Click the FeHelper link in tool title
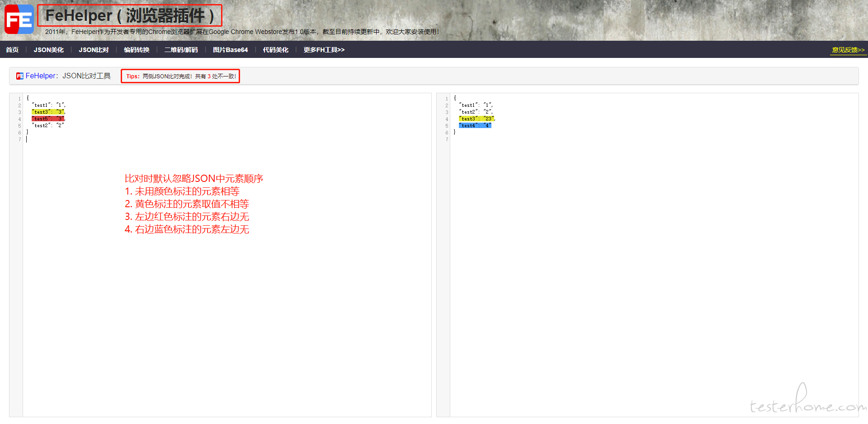 (40, 76)
